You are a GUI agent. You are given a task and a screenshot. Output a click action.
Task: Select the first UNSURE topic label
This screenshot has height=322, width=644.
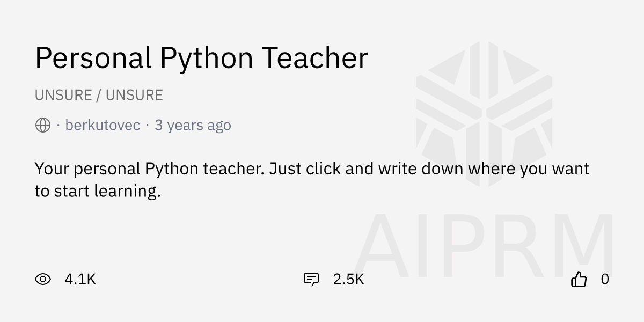pos(63,96)
